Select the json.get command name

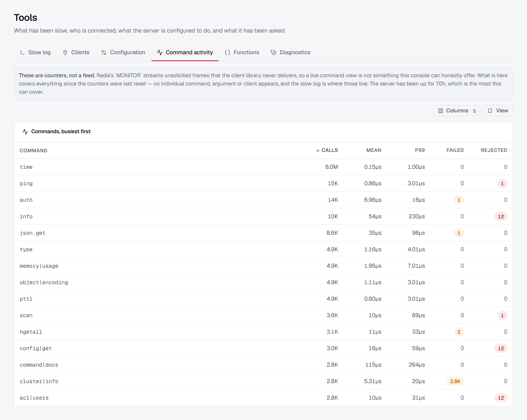(x=32, y=233)
